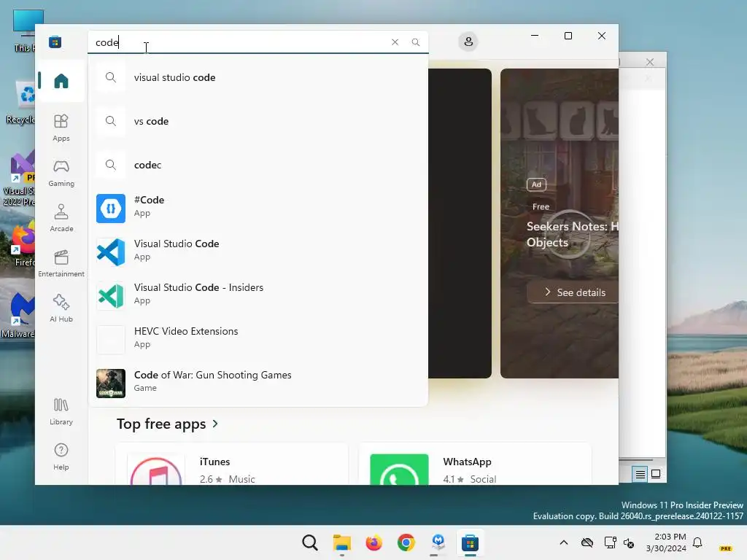Open the Library in sidebar

pyautogui.click(x=61, y=411)
